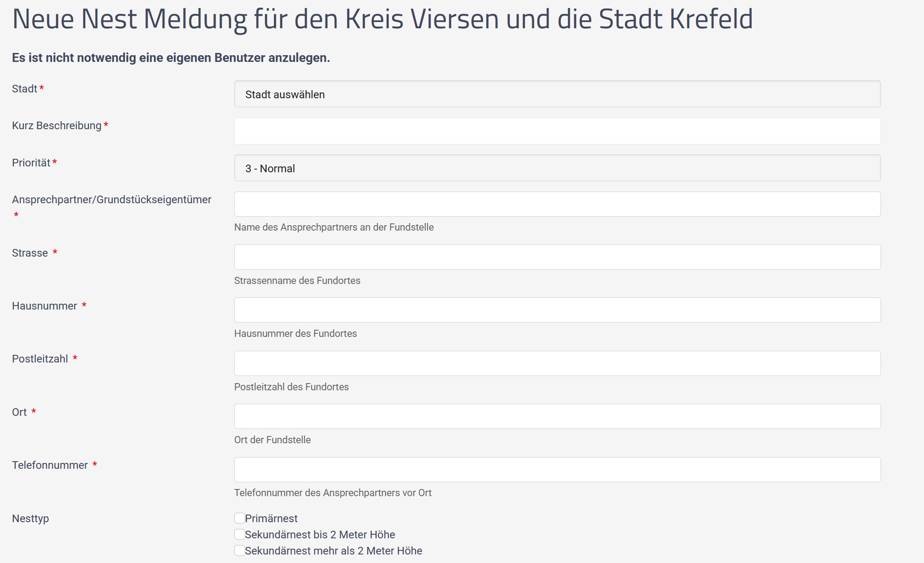Click hint text Postleitzahl des Fundortes

pos(291,387)
